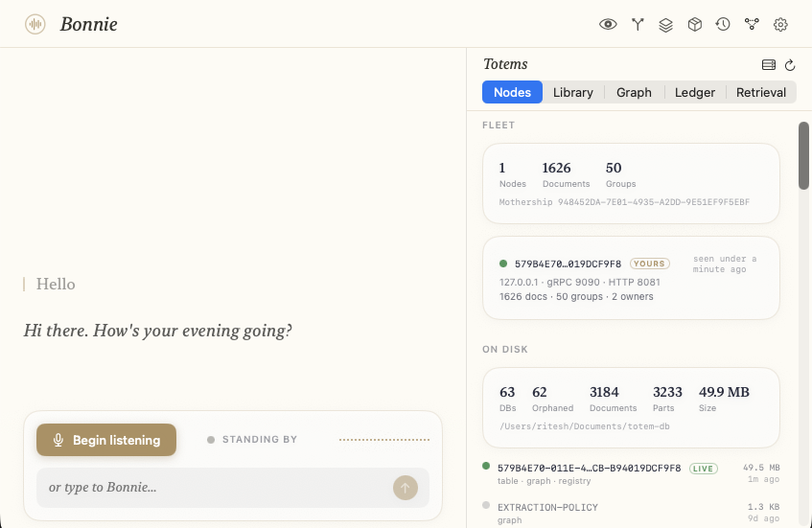Screen dimensions: 812x528
Task: Click the cube package icon
Action: pos(694,24)
